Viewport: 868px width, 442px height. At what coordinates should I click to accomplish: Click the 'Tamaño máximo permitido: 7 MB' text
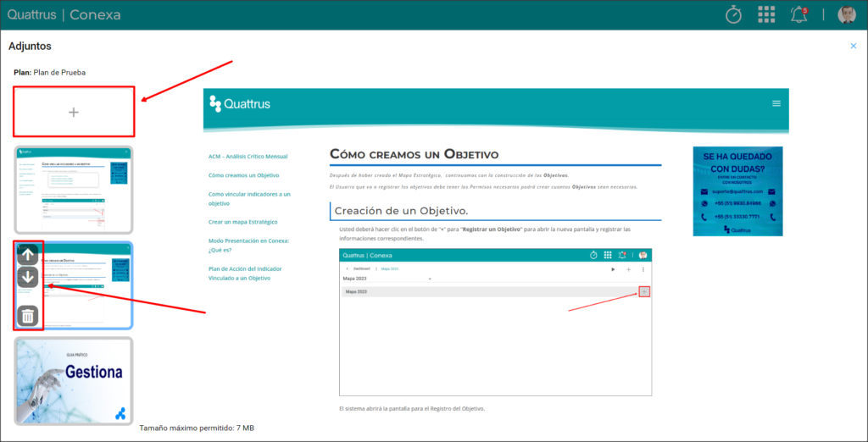(x=197, y=428)
